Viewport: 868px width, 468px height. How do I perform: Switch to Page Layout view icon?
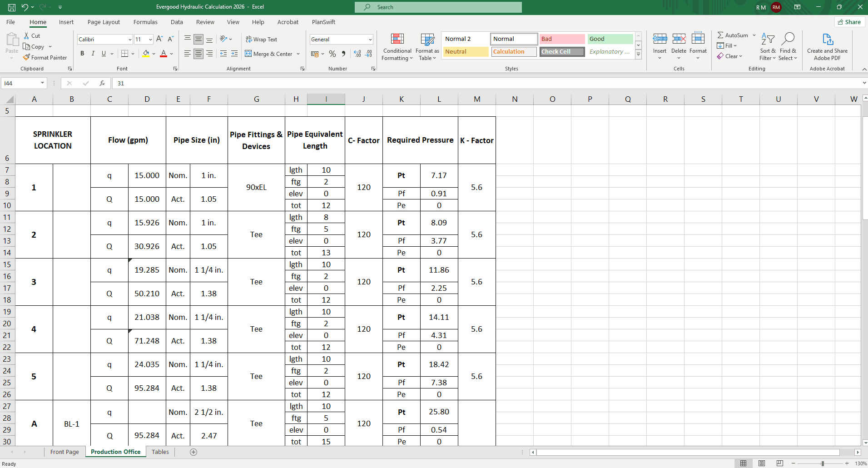point(762,463)
